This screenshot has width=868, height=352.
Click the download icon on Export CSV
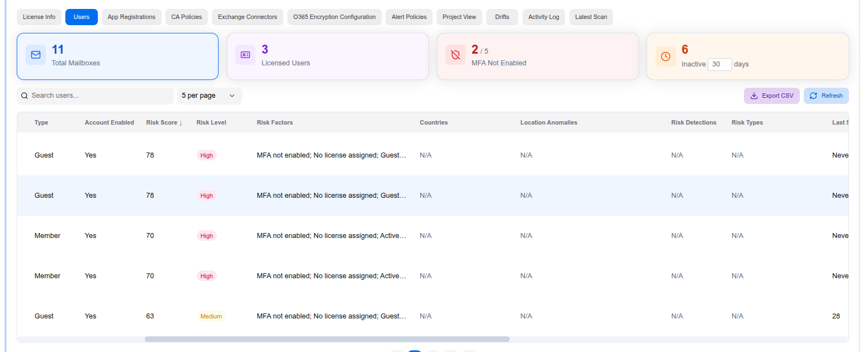753,96
